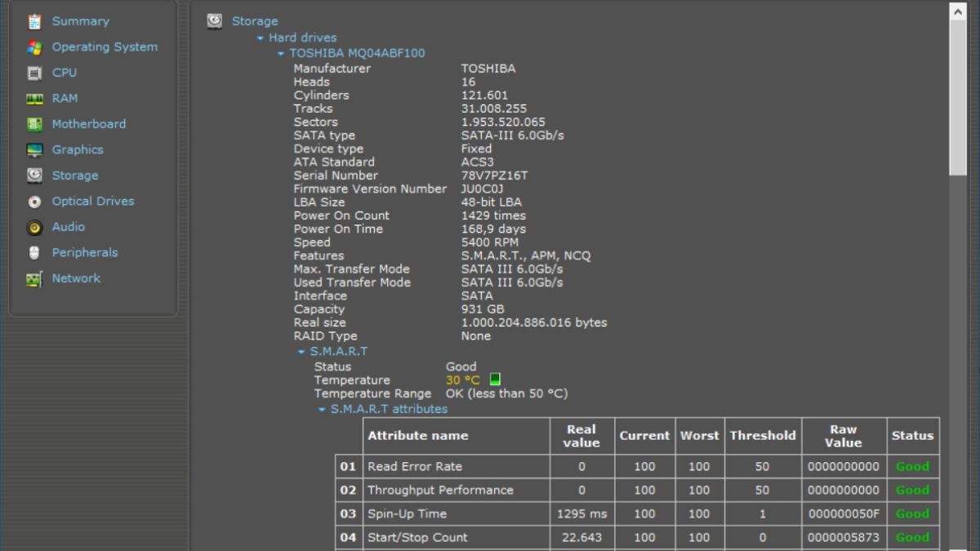
Task: Click the 1295 ms real value cell
Action: tap(581, 514)
